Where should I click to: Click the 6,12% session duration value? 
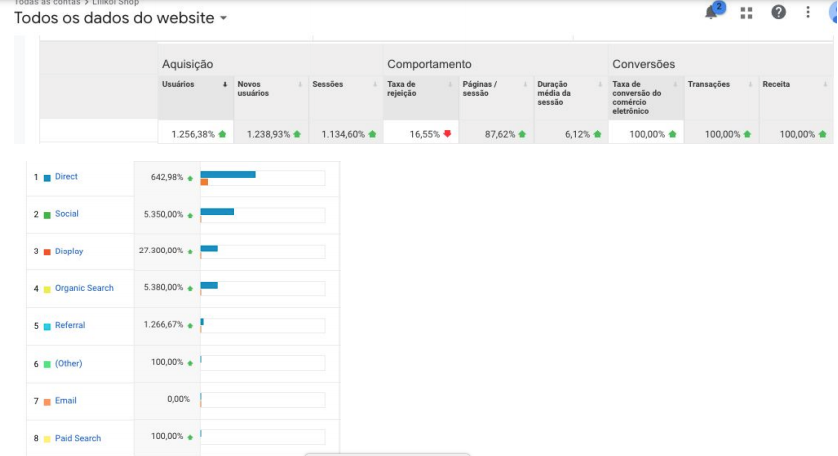coord(577,134)
